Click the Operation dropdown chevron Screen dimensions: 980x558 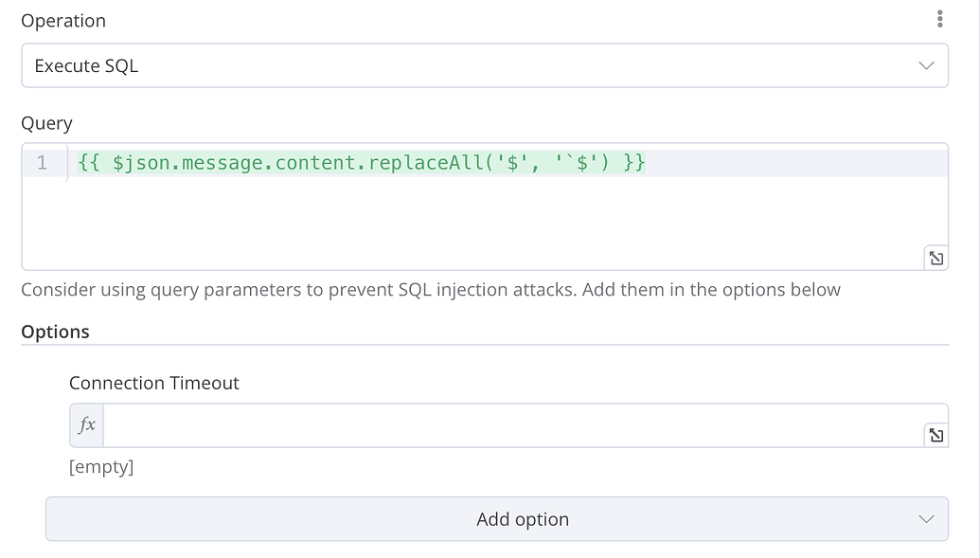pos(924,65)
